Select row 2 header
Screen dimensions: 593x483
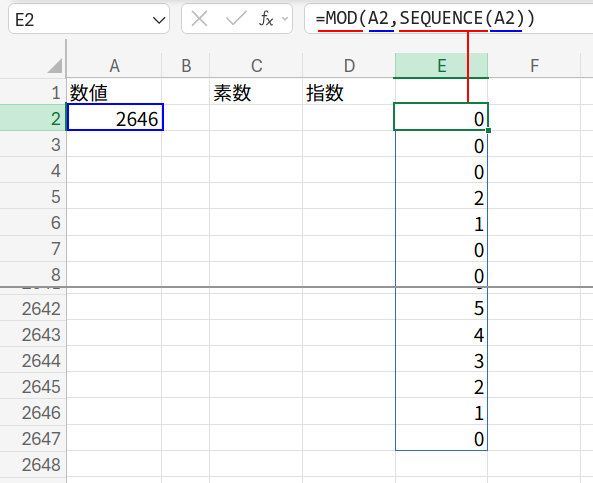[x=33, y=118]
